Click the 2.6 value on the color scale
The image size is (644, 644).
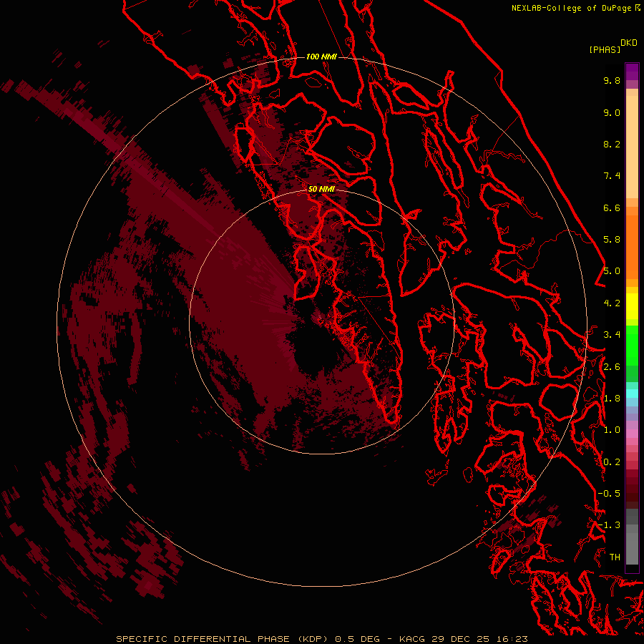pos(612,367)
